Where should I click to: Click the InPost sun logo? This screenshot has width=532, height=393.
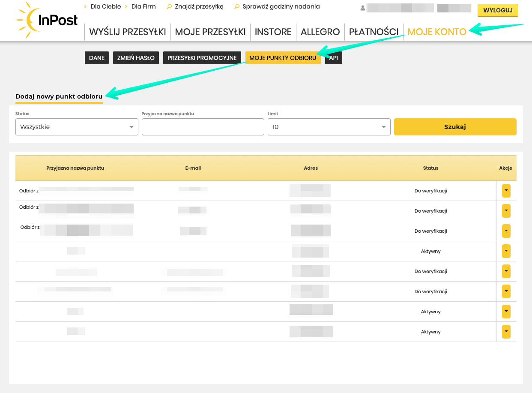[47, 20]
